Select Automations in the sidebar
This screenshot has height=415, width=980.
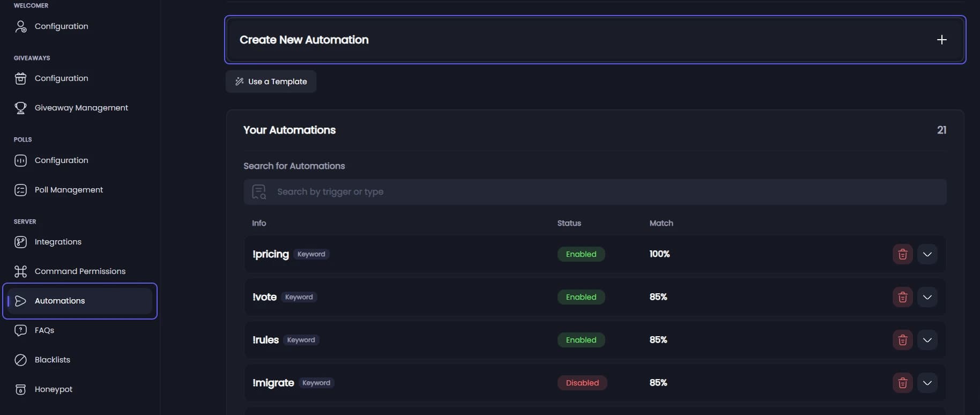80,301
